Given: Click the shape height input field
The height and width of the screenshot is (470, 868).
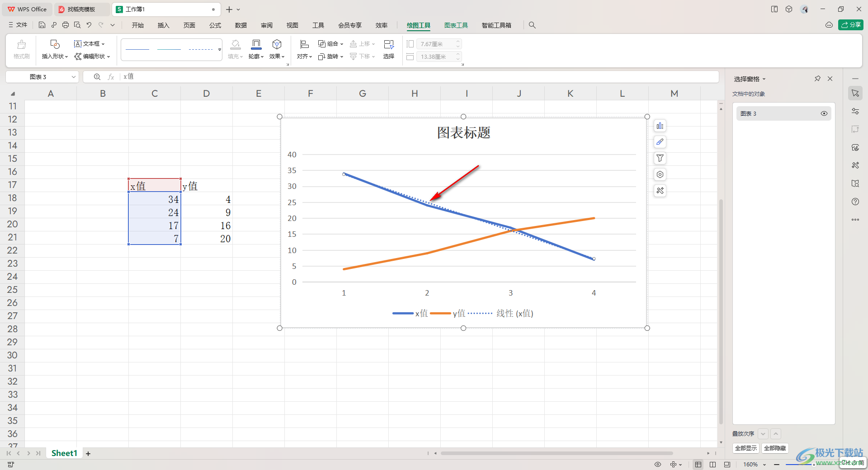Looking at the screenshot, I should (x=438, y=44).
